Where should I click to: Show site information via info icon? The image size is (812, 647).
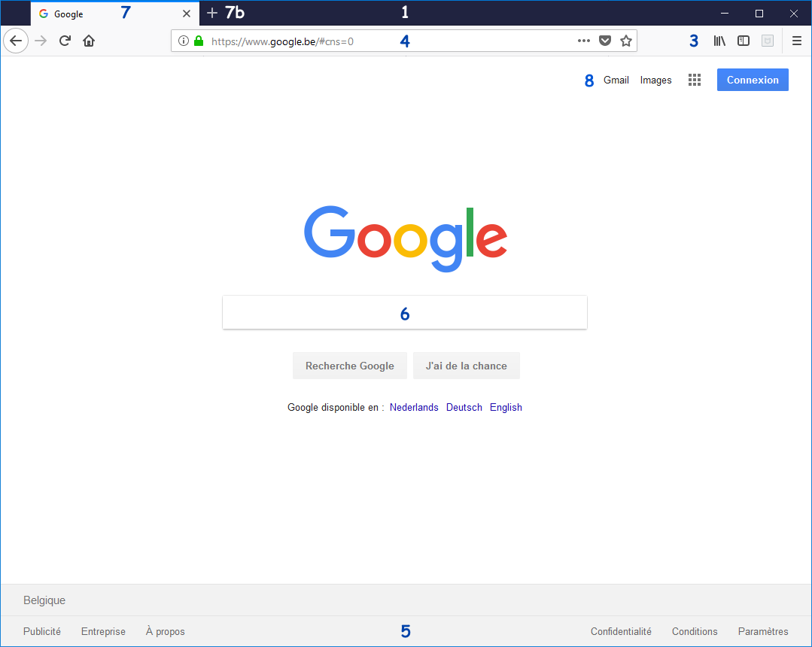184,41
